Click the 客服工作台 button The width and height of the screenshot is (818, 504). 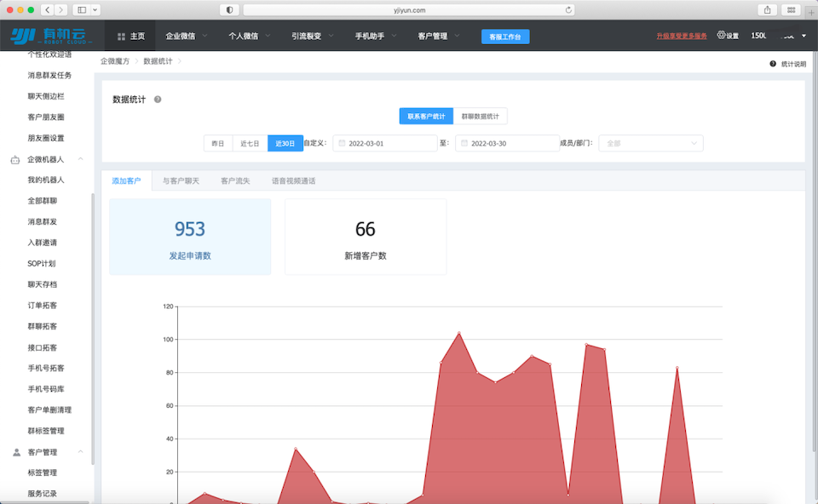[x=504, y=37]
